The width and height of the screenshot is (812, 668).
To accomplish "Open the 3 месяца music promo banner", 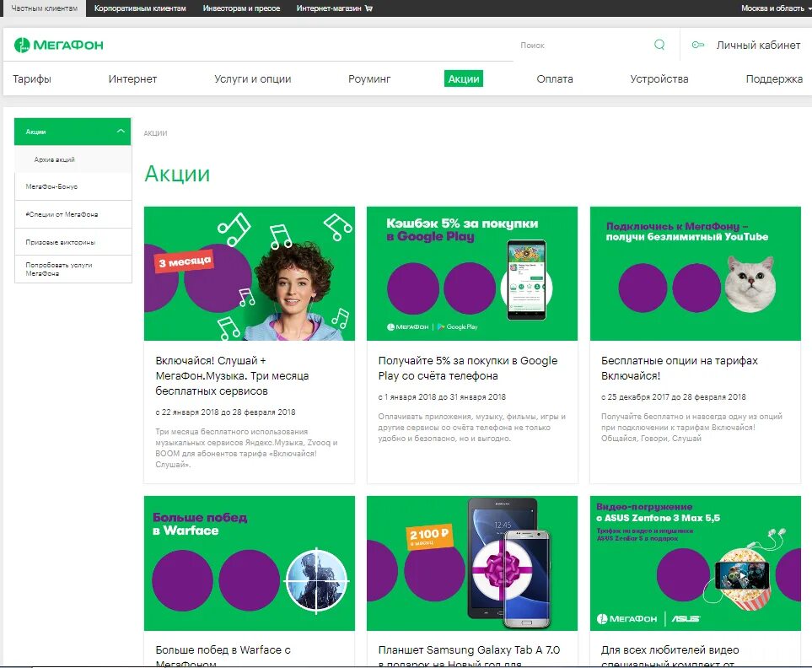I will (250, 273).
